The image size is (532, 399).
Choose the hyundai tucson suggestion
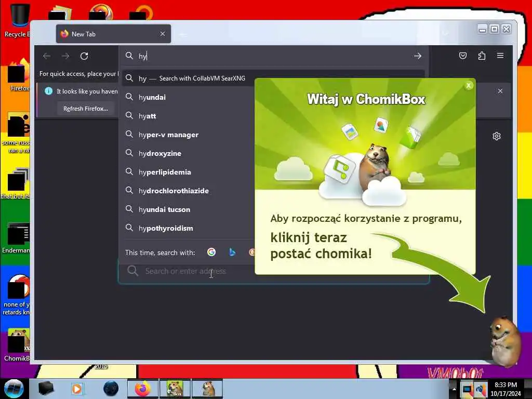pos(188,209)
